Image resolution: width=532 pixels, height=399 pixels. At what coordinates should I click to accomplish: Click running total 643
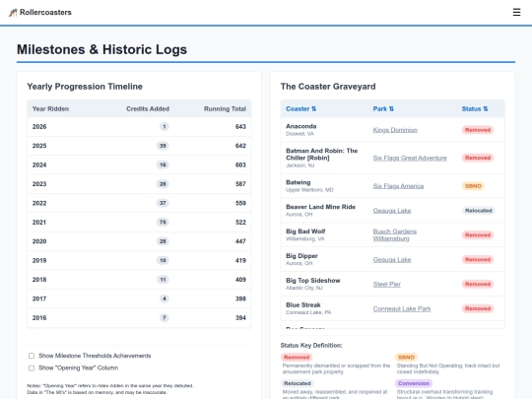pyautogui.click(x=240, y=126)
